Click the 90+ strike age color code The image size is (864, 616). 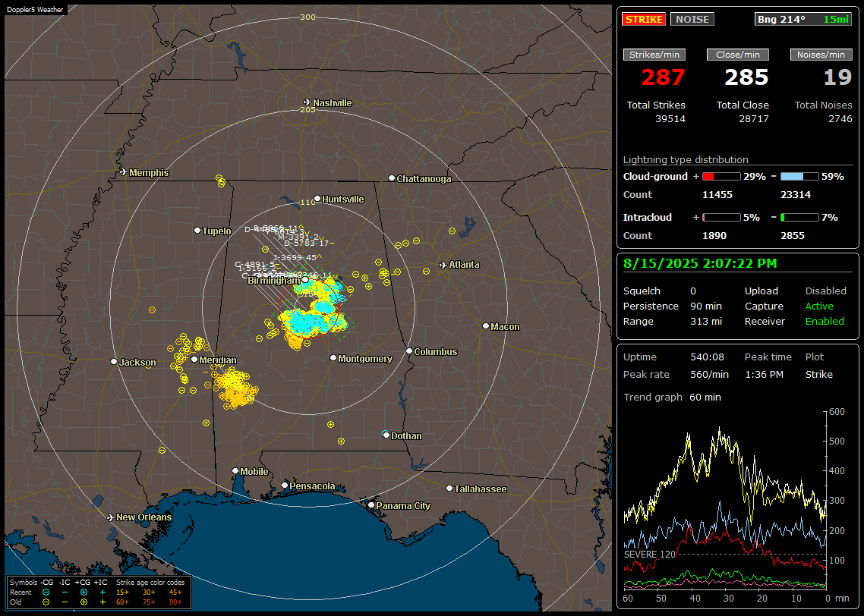pyautogui.click(x=175, y=602)
